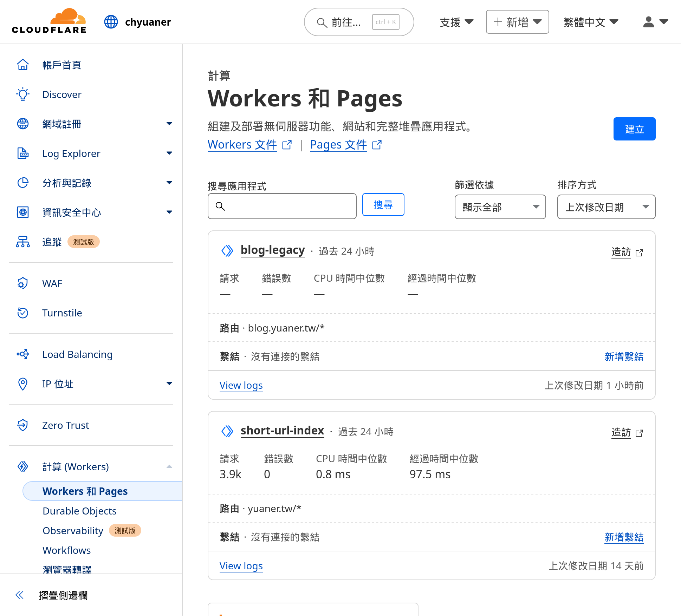This screenshot has width=681, height=616.
Task: Click the 分析與記錄 pie chart icon
Action: pyautogui.click(x=23, y=183)
